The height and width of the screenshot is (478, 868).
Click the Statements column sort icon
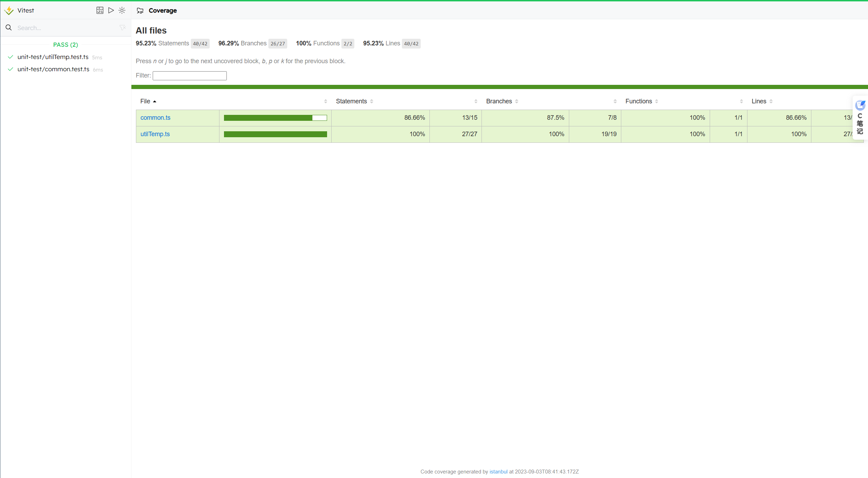373,101
